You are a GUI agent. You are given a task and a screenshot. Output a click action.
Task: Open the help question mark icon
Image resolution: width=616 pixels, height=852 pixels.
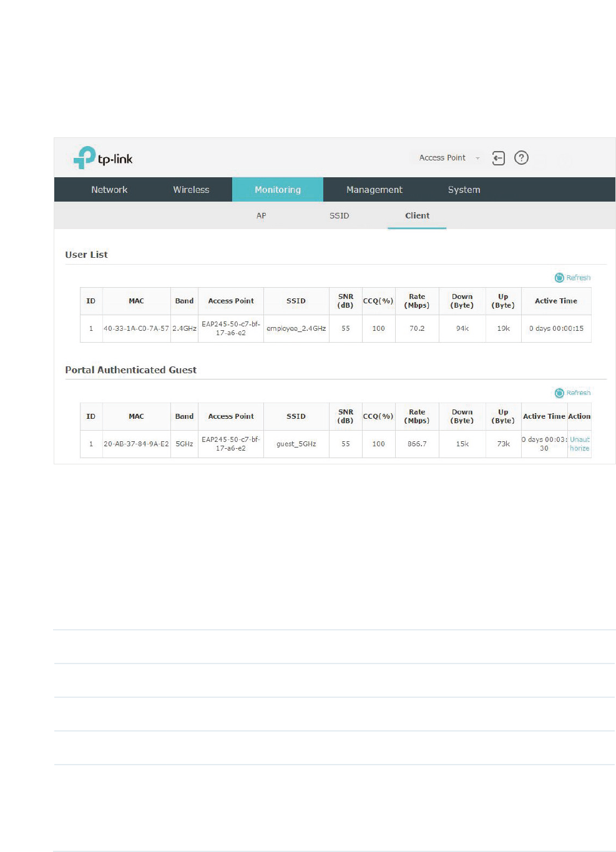(521, 158)
